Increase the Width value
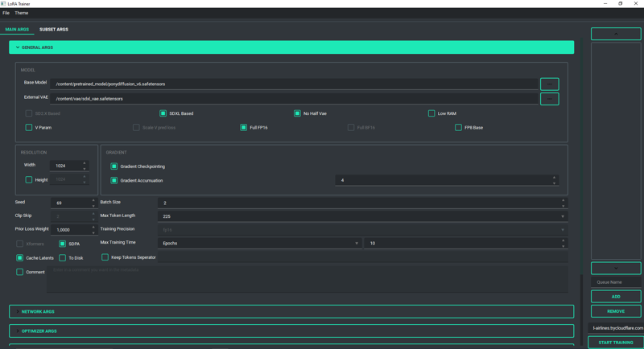 (x=85, y=163)
